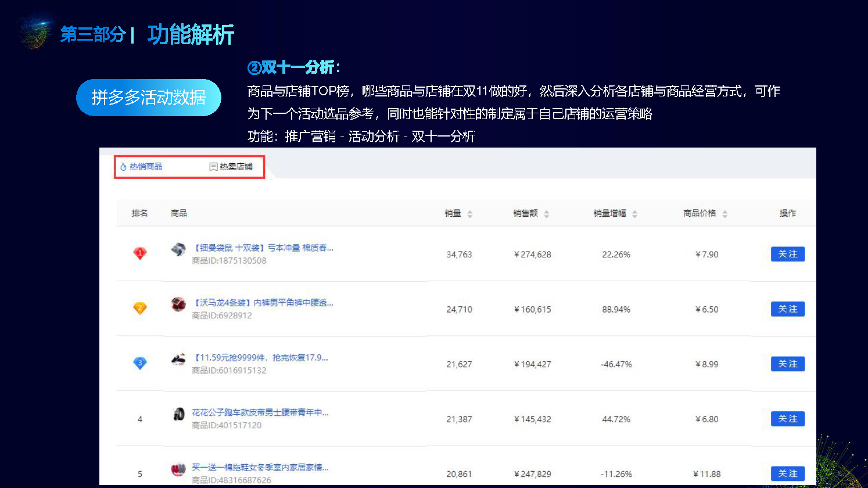Click rank number 5 in table
The height and width of the screenshot is (488, 868).
pyautogui.click(x=139, y=474)
